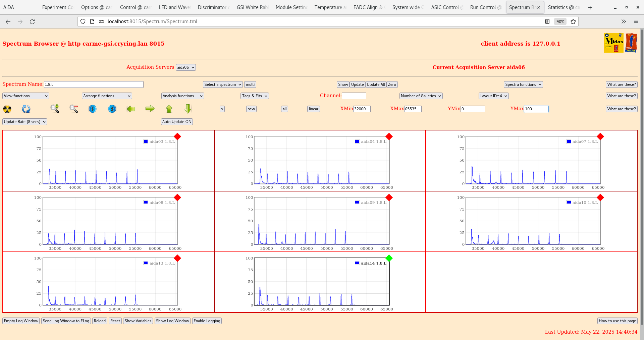Open the Spectra functions dropdown
644x340 pixels.
click(523, 84)
